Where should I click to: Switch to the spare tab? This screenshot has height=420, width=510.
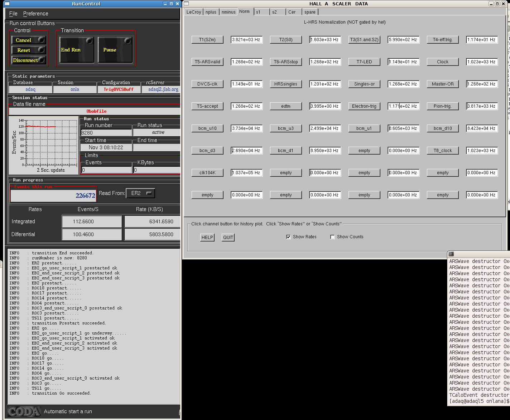click(x=310, y=12)
